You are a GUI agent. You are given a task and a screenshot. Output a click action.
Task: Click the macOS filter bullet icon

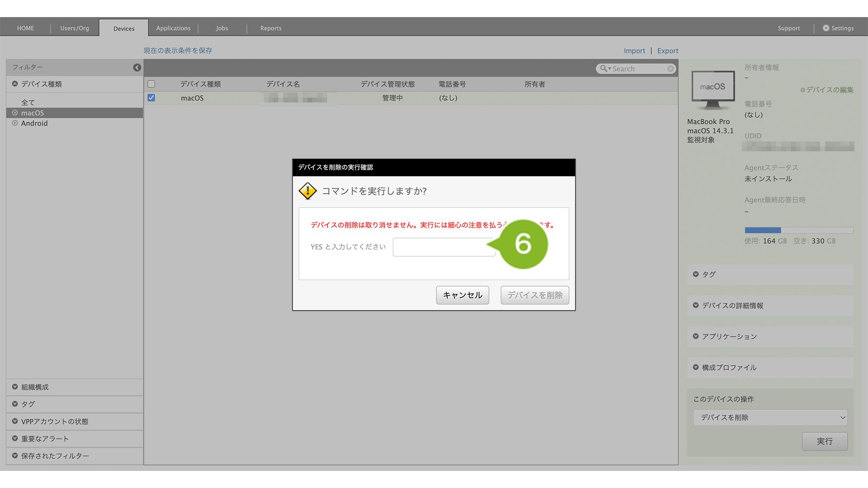click(15, 113)
